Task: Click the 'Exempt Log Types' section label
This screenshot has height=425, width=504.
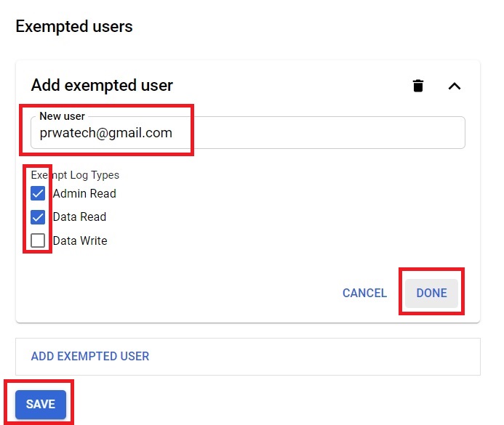Action: point(75,175)
